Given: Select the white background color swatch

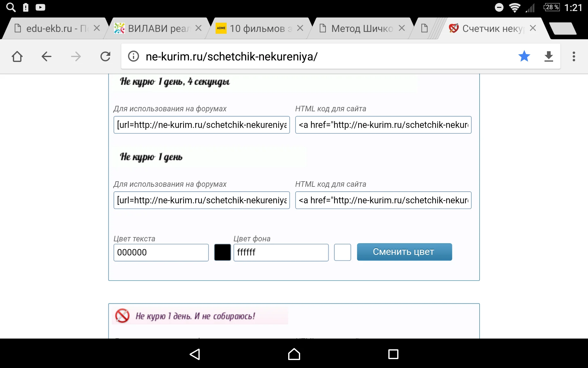Looking at the screenshot, I should click(x=342, y=252).
